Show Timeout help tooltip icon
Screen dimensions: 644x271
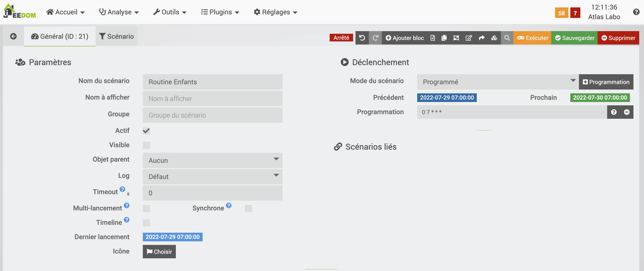(x=122, y=189)
